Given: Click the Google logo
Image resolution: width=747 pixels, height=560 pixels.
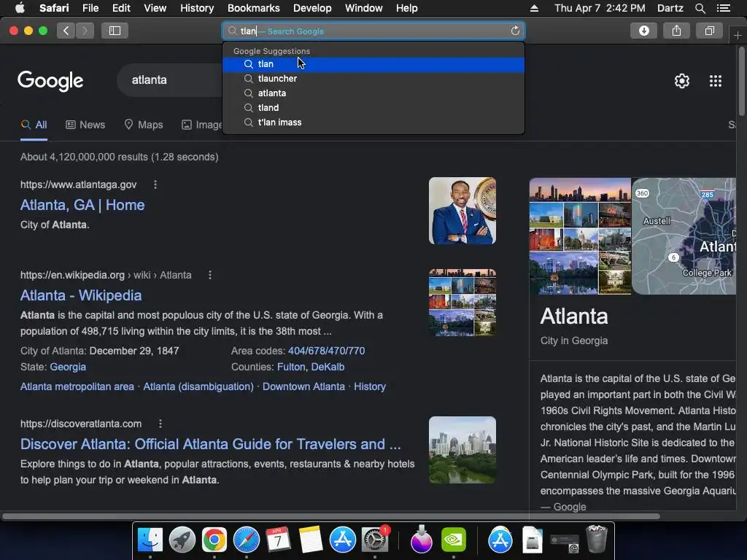Looking at the screenshot, I should pos(50,81).
